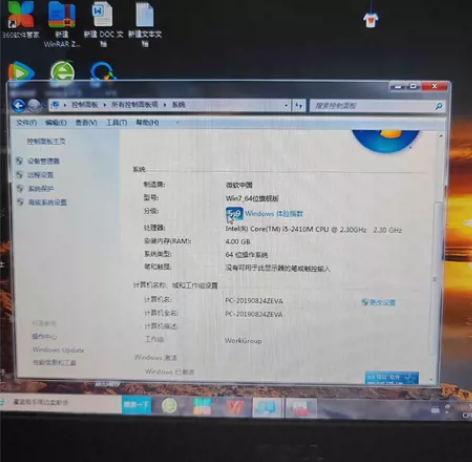The height and width of the screenshot is (462, 472).
Task: Click the WorkGroup value text
Action: coord(243,341)
